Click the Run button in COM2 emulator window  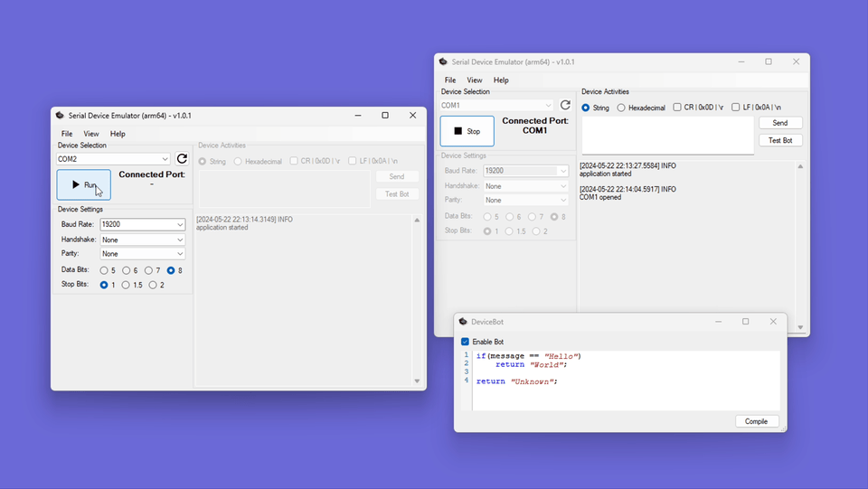pyautogui.click(x=83, y=184)
